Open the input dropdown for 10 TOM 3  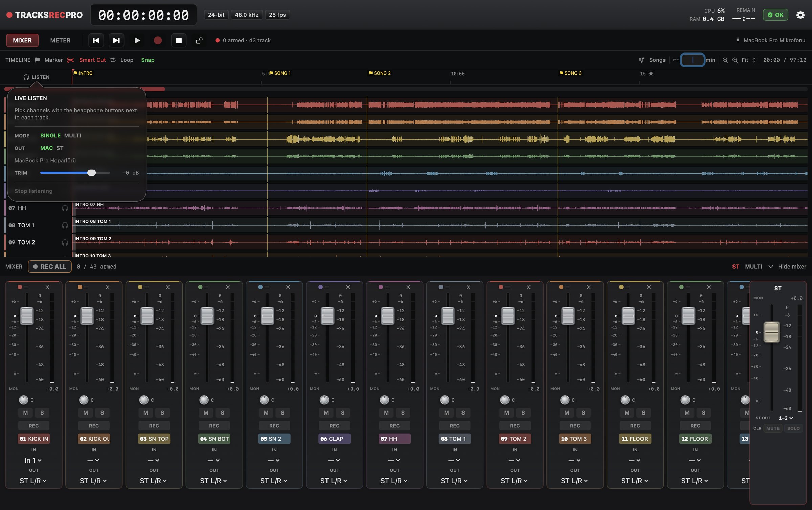[574, 460]
